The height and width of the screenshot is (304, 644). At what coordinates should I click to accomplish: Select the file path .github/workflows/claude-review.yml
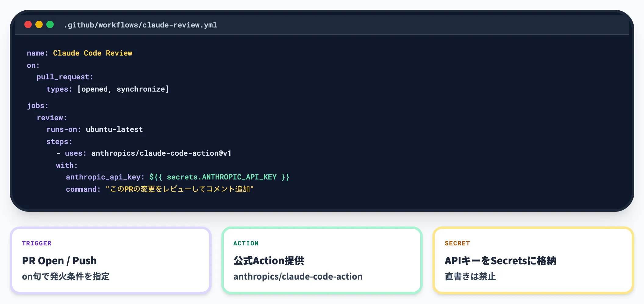(x=141, y=25)
